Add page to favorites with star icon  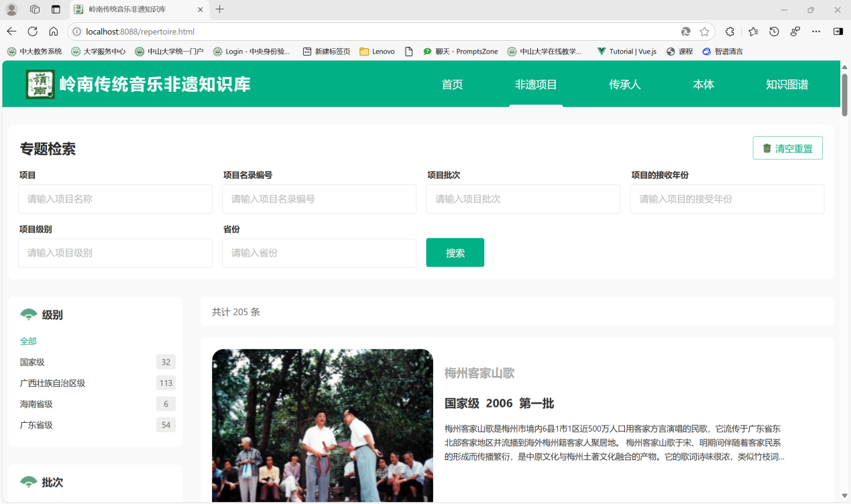coord(704,31)
